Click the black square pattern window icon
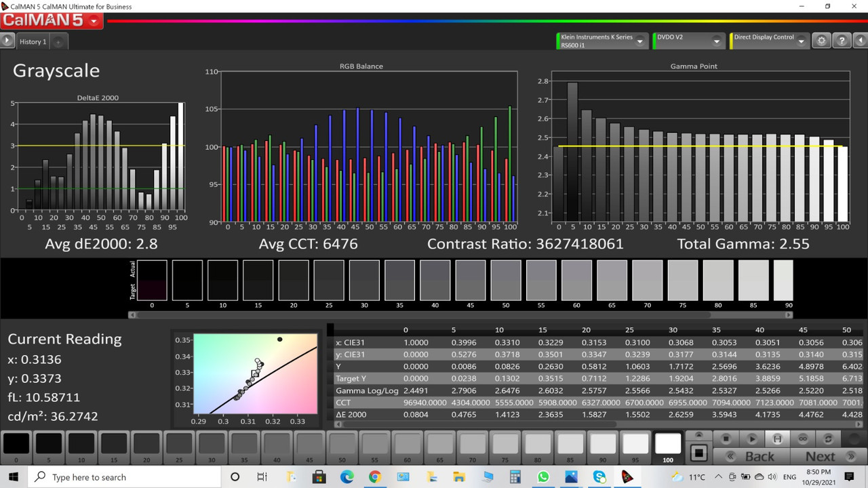 point(698,453)
